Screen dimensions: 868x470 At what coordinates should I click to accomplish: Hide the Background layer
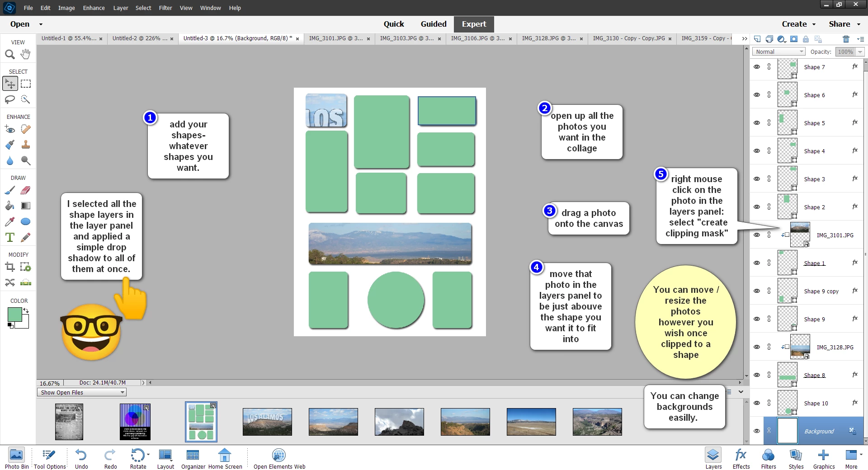tap(757, 431)
